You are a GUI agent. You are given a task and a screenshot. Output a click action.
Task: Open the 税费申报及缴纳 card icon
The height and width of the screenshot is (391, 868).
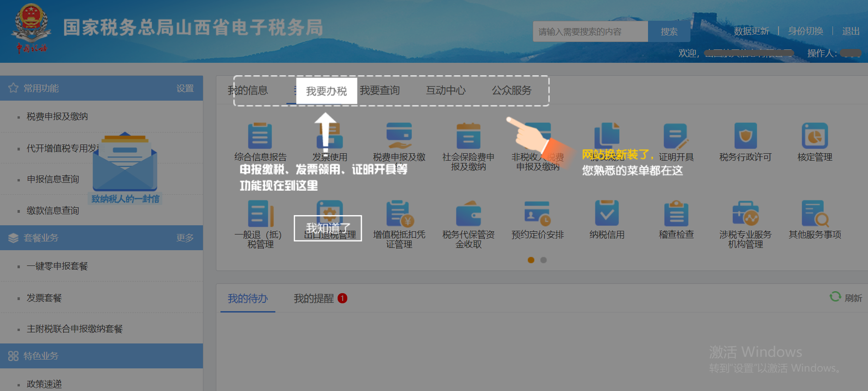[399, 136]
